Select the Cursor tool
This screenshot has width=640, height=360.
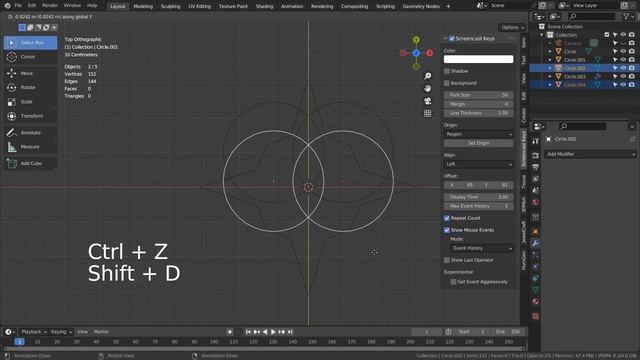click(31, 57)
